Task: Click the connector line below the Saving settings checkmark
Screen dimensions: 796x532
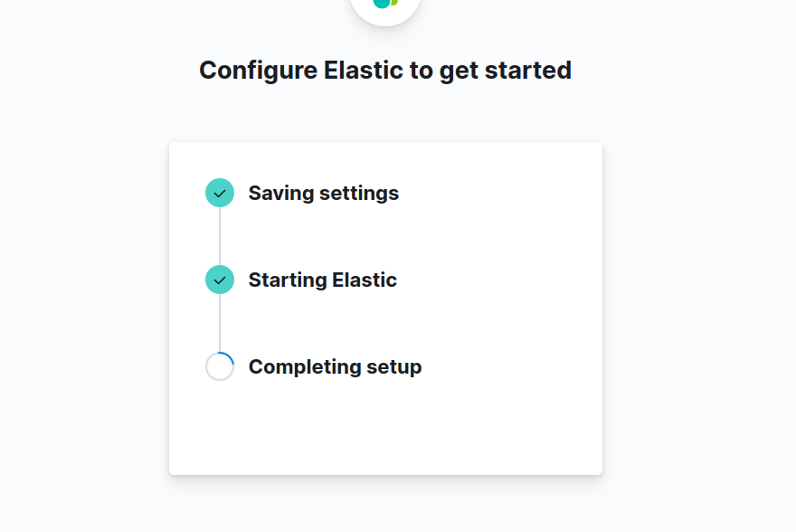Action: tap(220, 236)
